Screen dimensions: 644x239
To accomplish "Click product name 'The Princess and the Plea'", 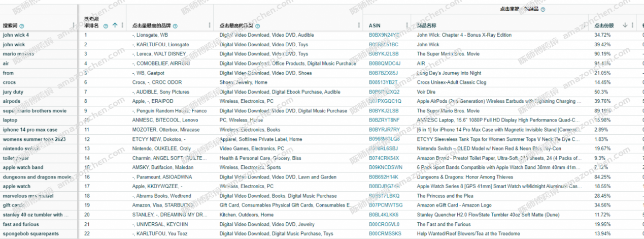I will click(x=445, y=196).
